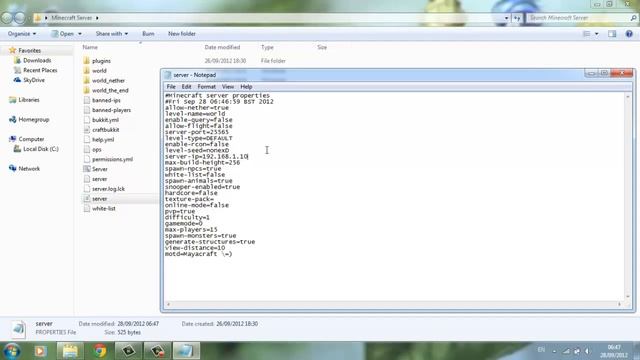Viewport: 640px width, 360px height.
Task: Open address bar history dropdown
Action: (x=507, y=18)
